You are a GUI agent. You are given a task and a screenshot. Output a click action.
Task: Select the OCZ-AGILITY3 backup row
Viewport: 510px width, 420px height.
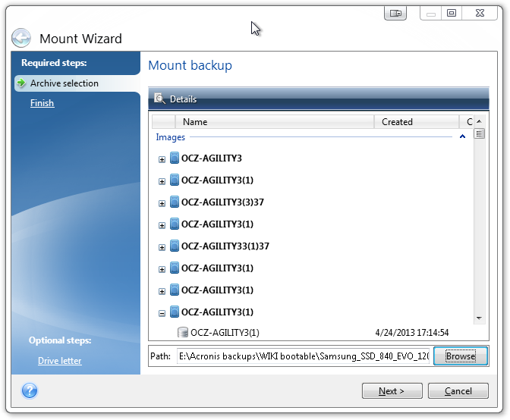click(212, 158)
